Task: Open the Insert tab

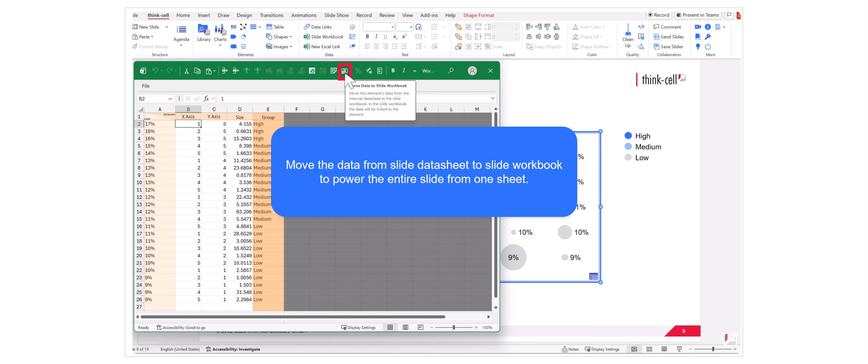Action: [203, 15]
